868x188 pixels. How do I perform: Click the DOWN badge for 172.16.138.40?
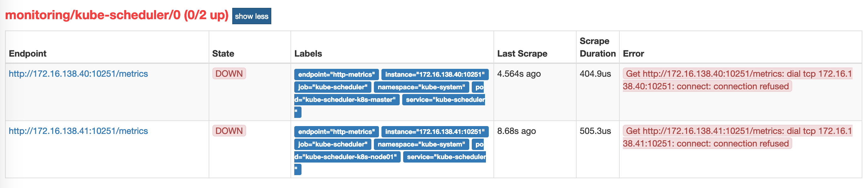tap(229, 74)
